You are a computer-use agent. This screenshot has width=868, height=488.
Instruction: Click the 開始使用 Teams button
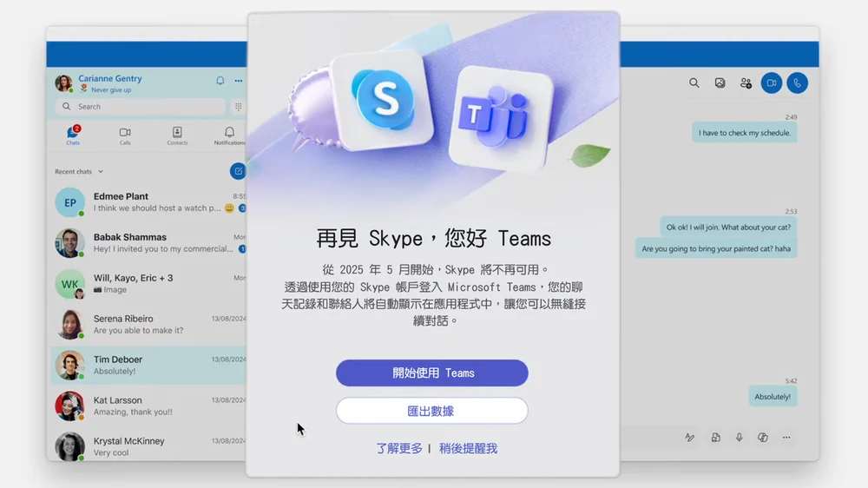431,373
